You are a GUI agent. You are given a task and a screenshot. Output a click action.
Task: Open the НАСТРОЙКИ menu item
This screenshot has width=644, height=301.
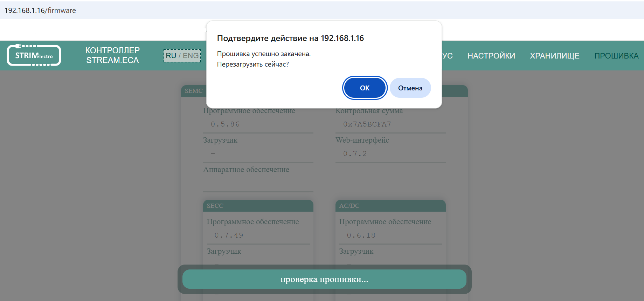(x=491, y=56)
